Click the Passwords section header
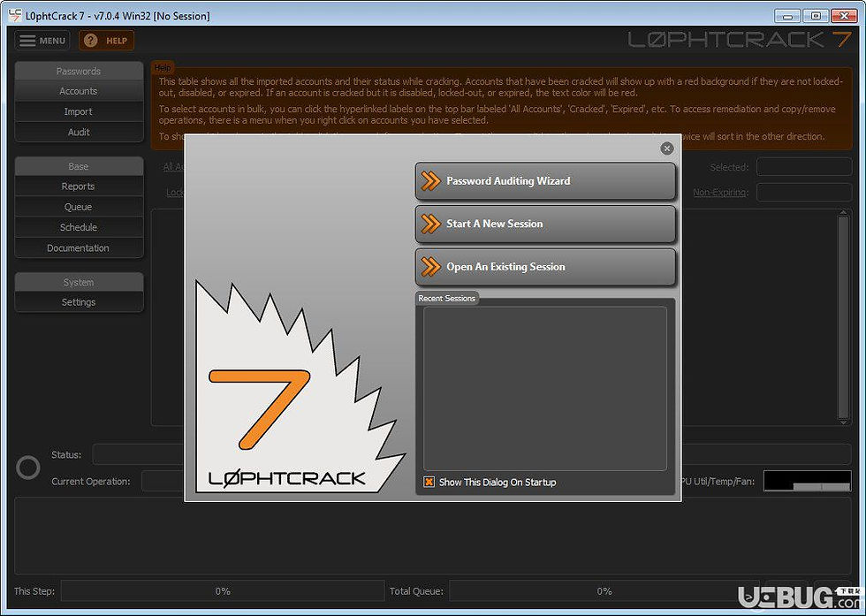This screenshot has height=616, width=866. coord(79,72)
